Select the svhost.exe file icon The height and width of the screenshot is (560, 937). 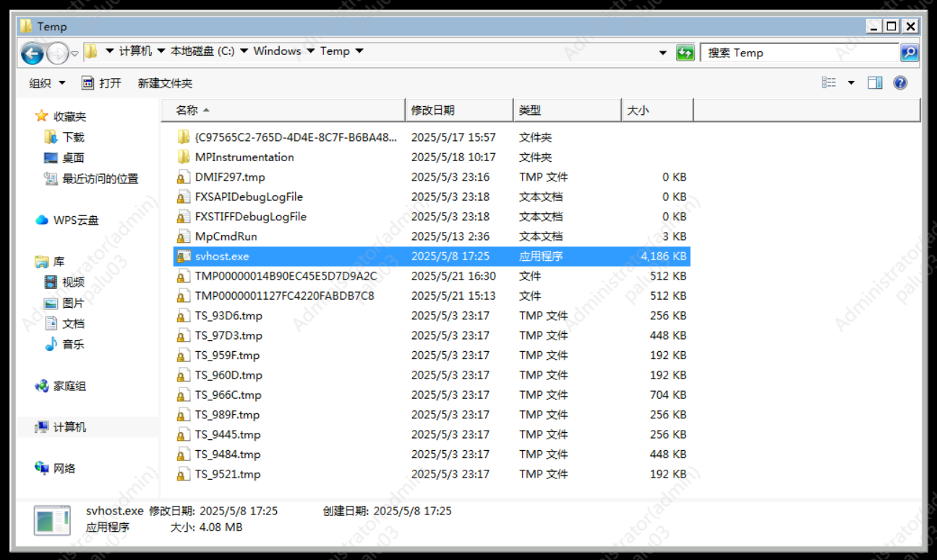click(183, 257)
